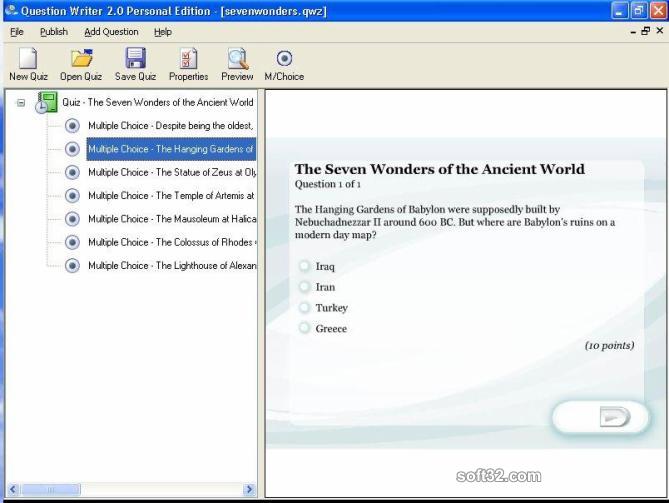Select 'Despite being the oldest' question
This screenshot has width=669, height=503.
pos(171,126)
